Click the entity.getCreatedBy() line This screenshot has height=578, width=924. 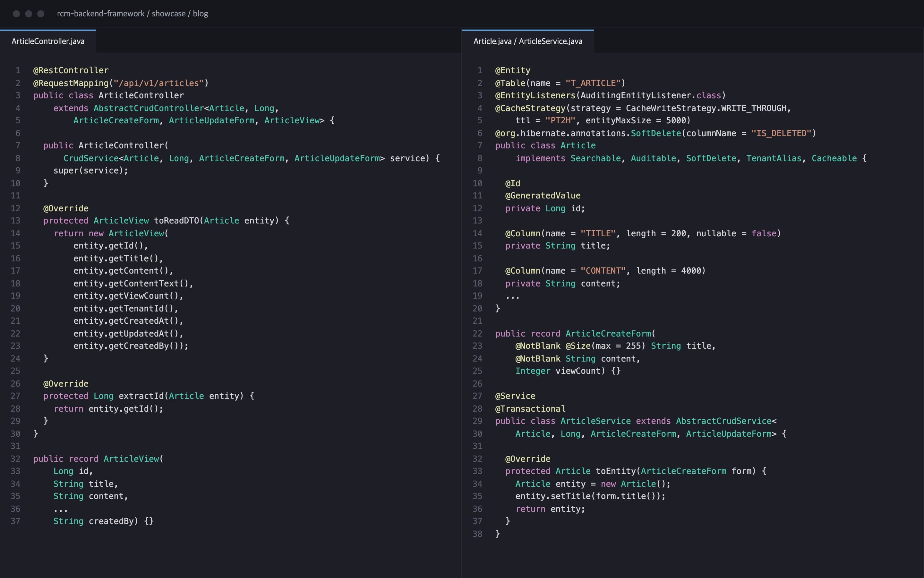tap(131, 346)
